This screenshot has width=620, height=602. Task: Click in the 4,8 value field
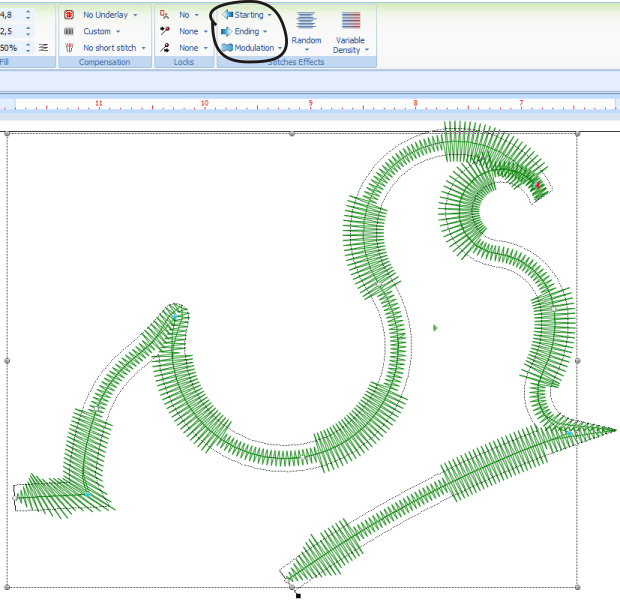[x=11, y=15]
